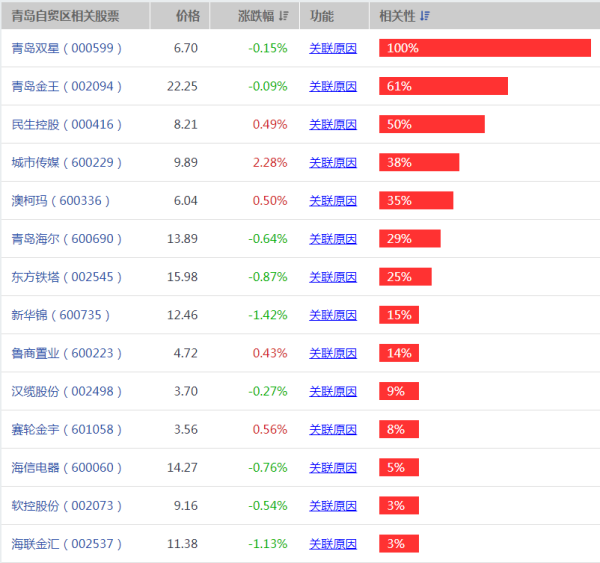Click the 15% correlation bar

click(x=399, y=315)
